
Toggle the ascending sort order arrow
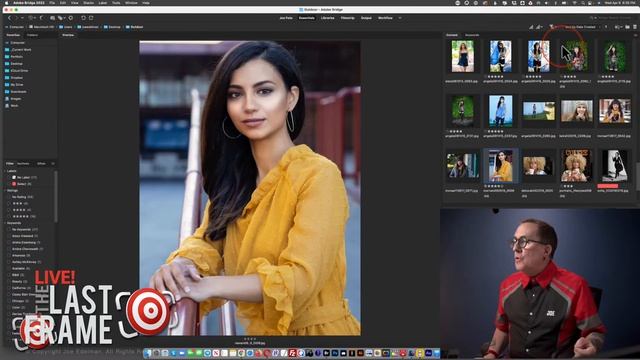606,27
